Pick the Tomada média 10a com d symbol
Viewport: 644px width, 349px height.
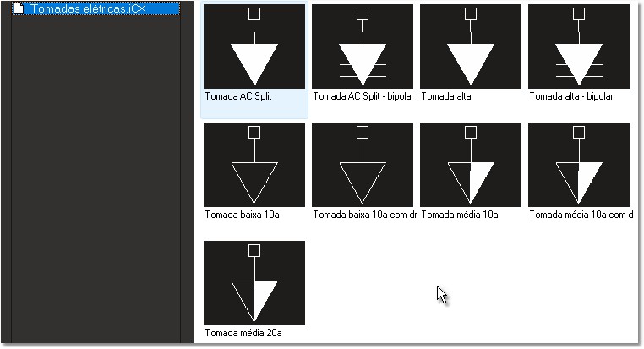point(579,165)
